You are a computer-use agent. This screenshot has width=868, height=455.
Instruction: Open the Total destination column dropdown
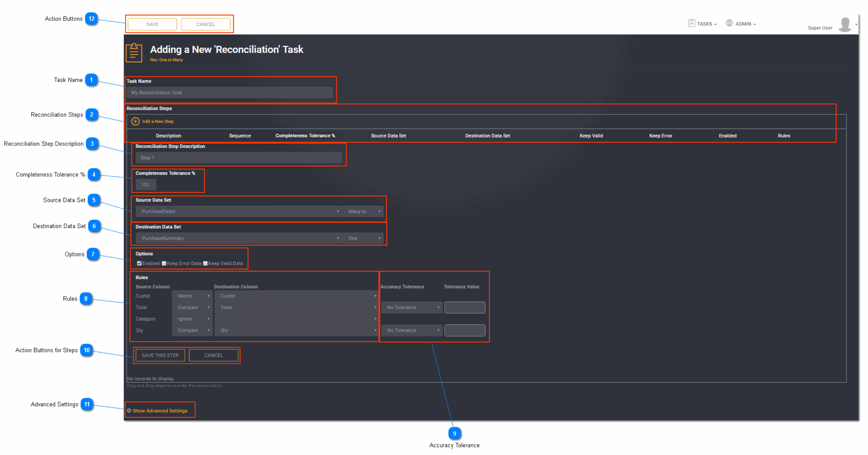(x=296, y=308)
